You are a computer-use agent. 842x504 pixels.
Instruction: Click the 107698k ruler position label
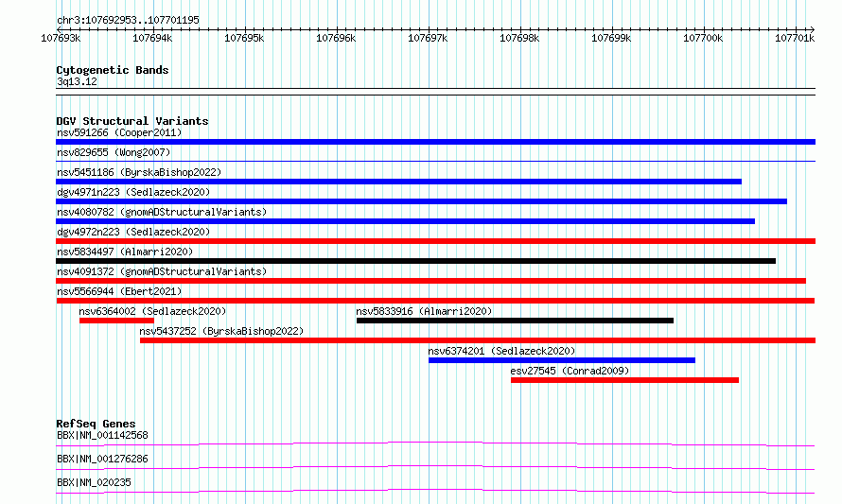click(x=519, y=38)
